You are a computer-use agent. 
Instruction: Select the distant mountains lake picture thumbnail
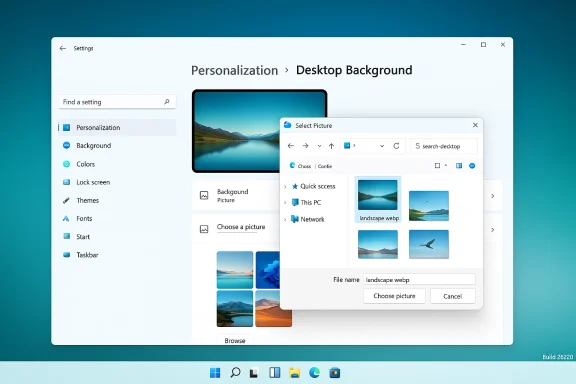click(378, 244)
